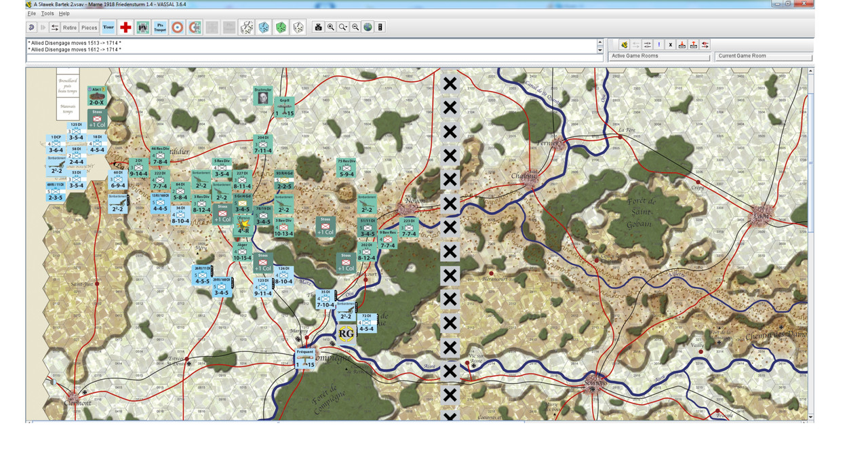Screen dimensions: 868x470
Task: Click the black X server icon
Action: 670,45
